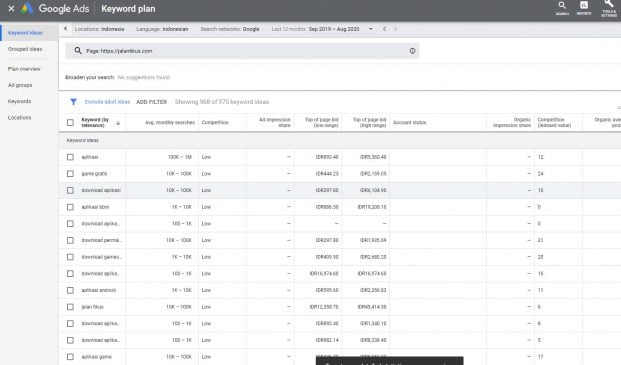Click the Account status column header

(x=410, y=123)
